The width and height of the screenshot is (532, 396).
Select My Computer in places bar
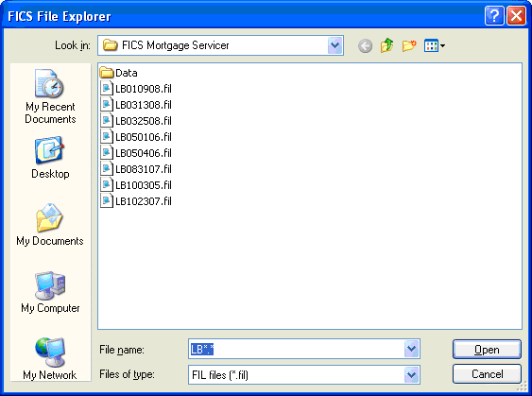(50, 292)
